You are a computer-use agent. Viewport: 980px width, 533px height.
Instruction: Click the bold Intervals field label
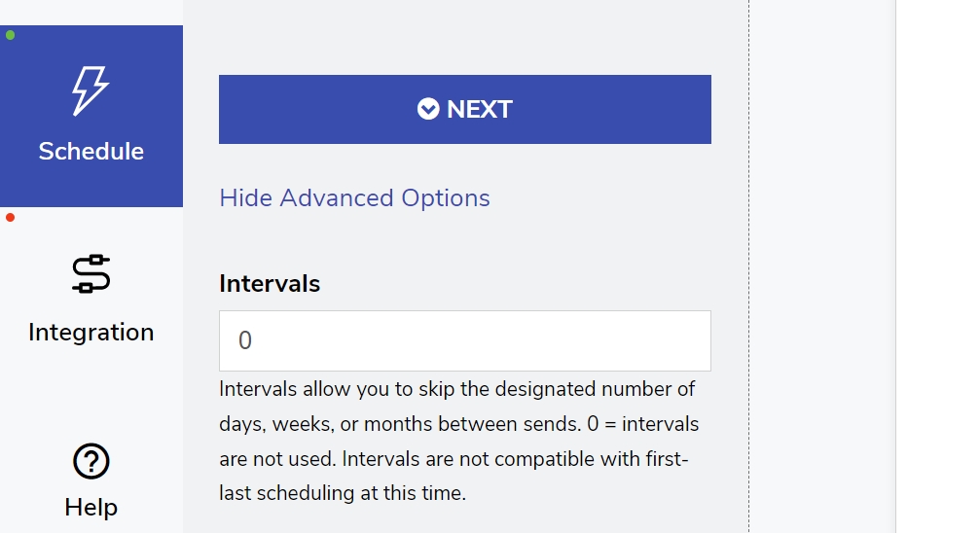pos(270,284)
